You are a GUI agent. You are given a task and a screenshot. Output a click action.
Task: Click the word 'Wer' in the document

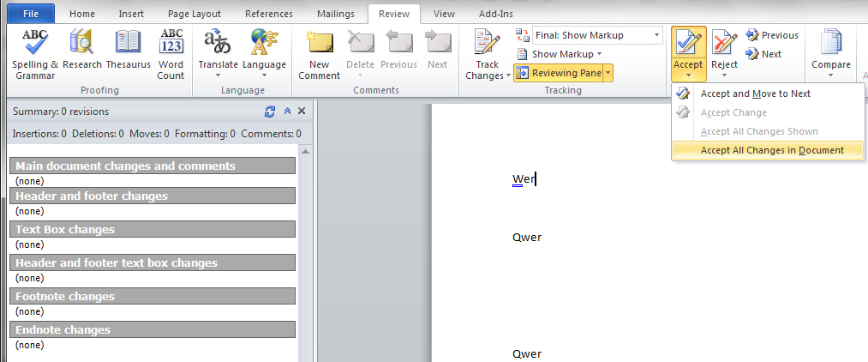(524, 179)
